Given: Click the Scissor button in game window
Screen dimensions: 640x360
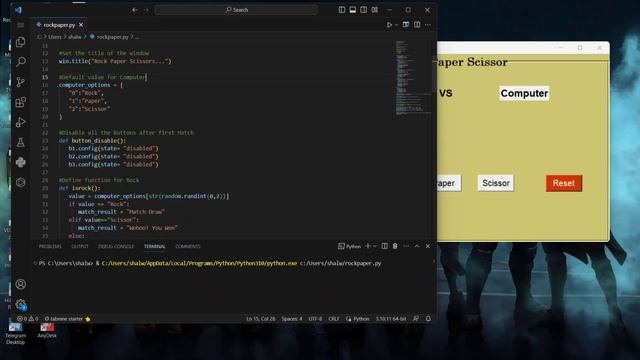Looking at the screenshot, I should [496, 183].
